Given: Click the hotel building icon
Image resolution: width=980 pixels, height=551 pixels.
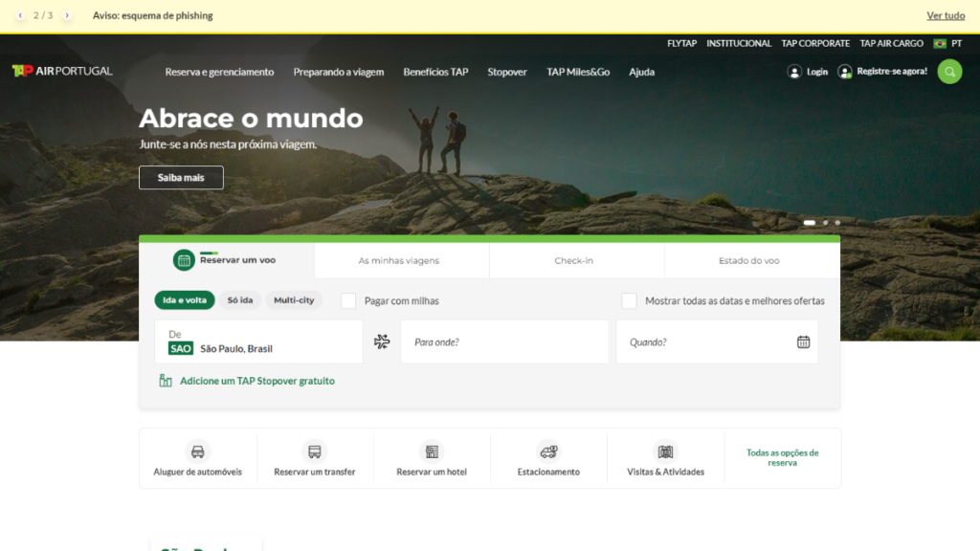Looking at the screenshot, I should pyautogui.click(x=432, y=452).
